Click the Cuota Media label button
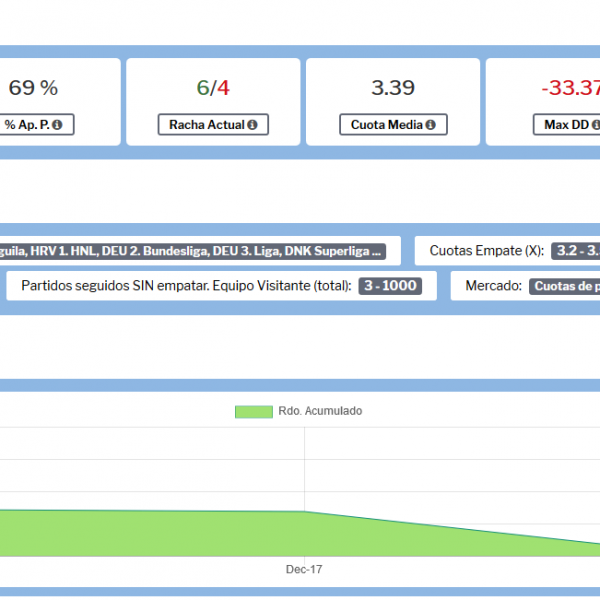The height and width of the screenshot is (600, 600). coord(393,124)
